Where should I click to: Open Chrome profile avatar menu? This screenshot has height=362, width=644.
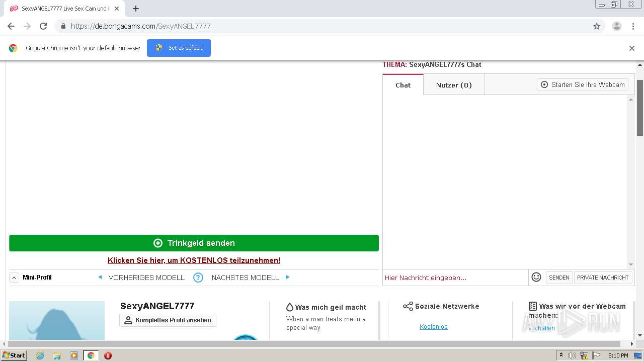[x=617, y=26]
